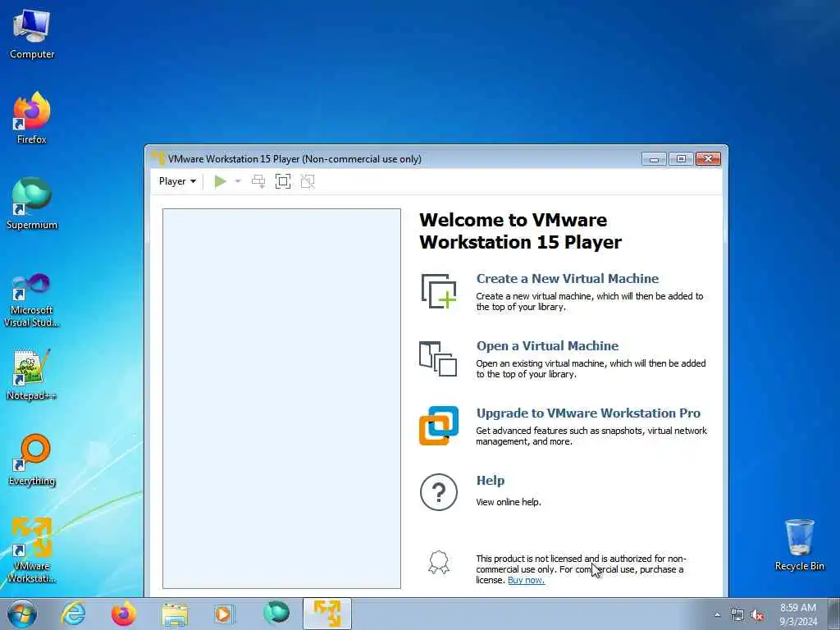The width and height of the screenshot is (840, 630).
Task: Select the VMware Workstation desktop shortcut
Action: point(32,550)
